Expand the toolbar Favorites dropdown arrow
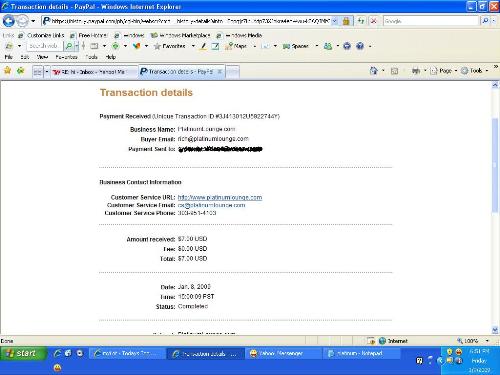The image size is (500, 375). tap(193, 46)
